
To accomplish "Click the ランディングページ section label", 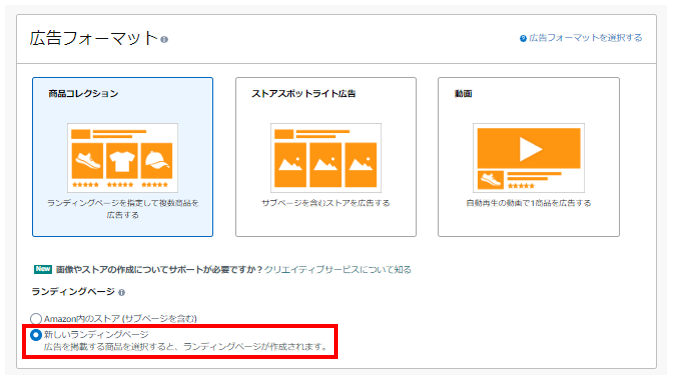I will [x=73, y=292].
